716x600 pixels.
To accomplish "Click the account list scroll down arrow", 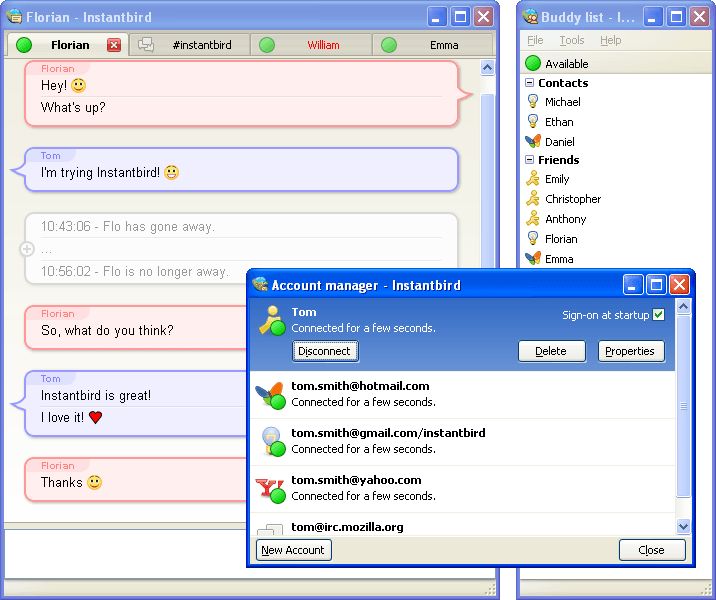I will [x=684, y=526].
